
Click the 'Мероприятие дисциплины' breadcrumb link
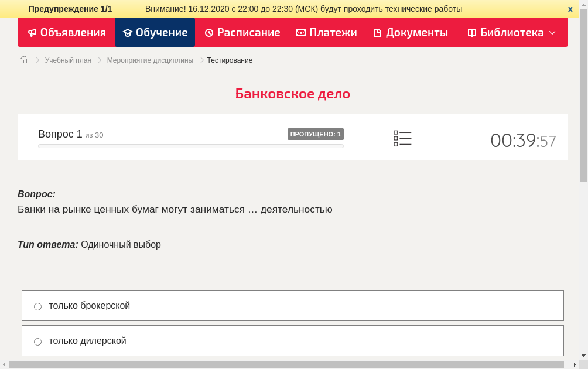click(x=149, y=60)
